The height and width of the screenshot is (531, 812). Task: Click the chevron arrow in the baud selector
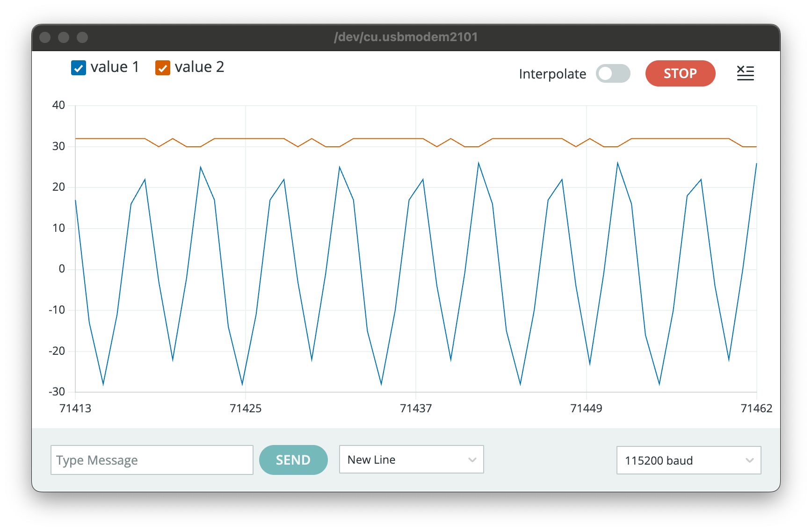click(749, 460)
